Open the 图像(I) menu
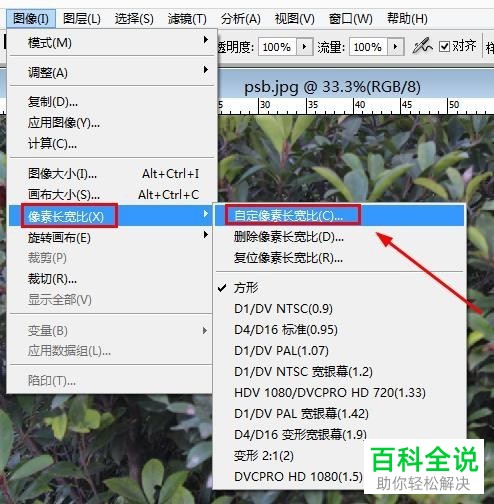 31,19
